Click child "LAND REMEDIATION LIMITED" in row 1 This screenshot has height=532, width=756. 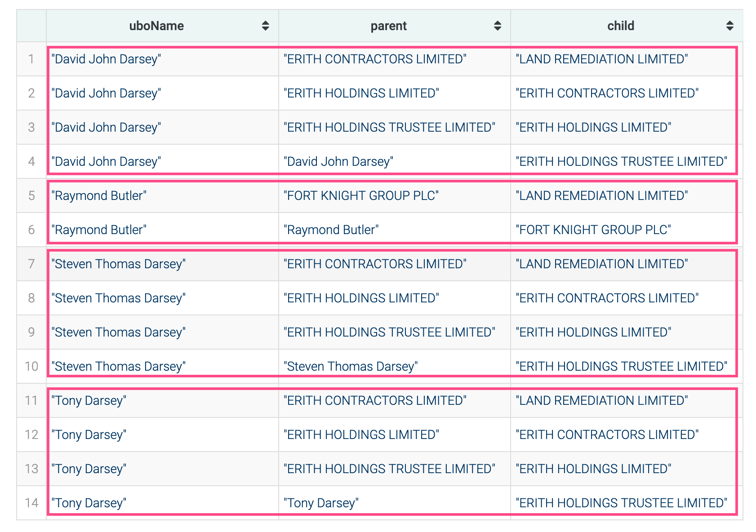pos(601,59)
